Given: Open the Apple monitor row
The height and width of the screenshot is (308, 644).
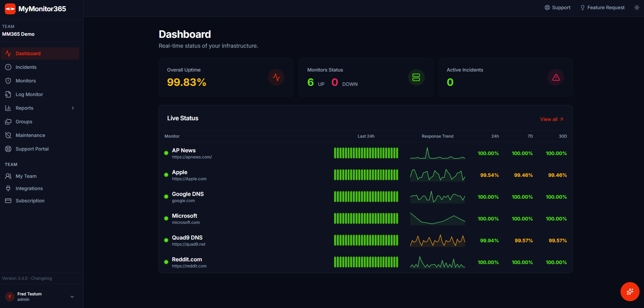Looking at the screenshot, I should click(x=366, y=175).
